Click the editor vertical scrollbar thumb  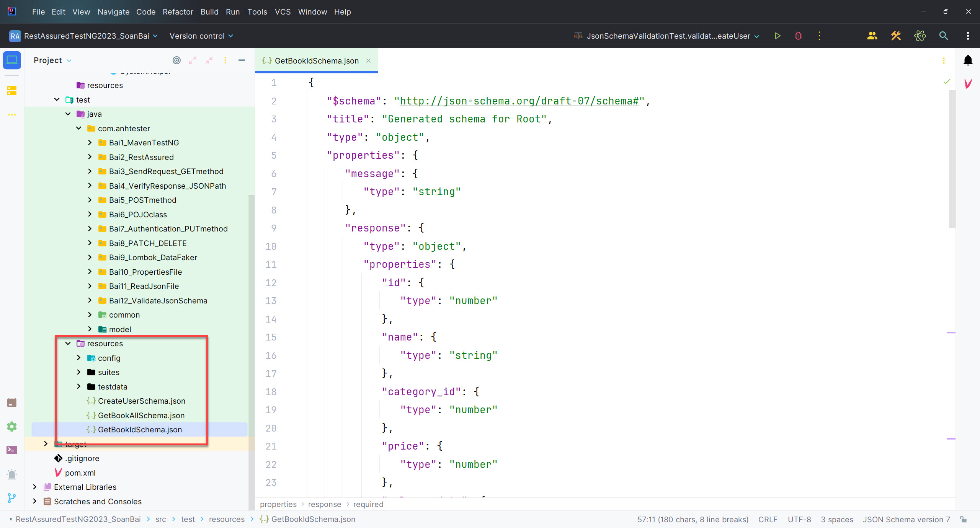(x=952, y=158)
